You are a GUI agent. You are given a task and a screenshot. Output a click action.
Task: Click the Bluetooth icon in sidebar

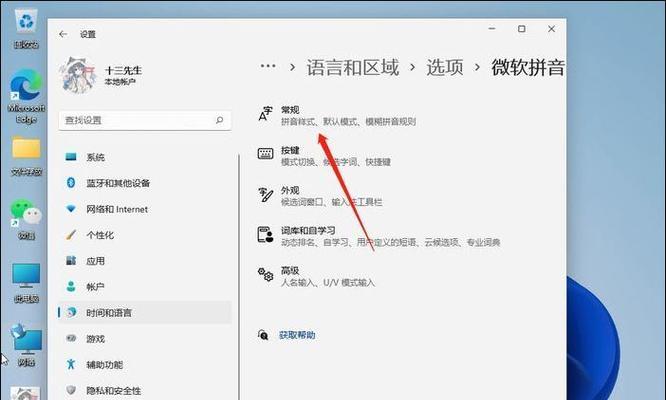(71, 183)
